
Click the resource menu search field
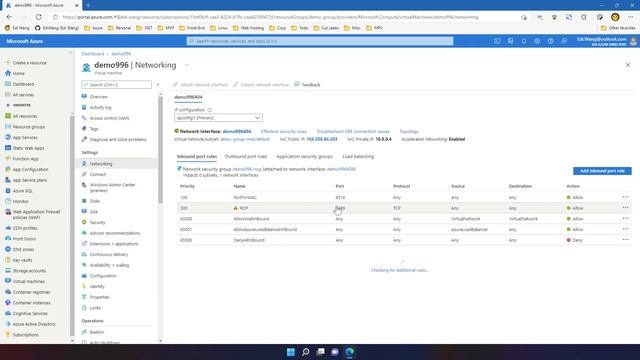tap(116, 84)
